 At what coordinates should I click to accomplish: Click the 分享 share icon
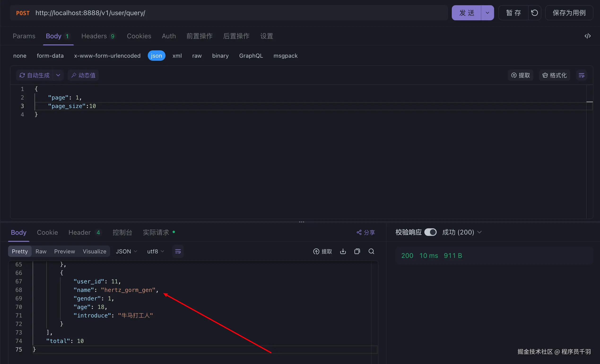pos(365,233)
